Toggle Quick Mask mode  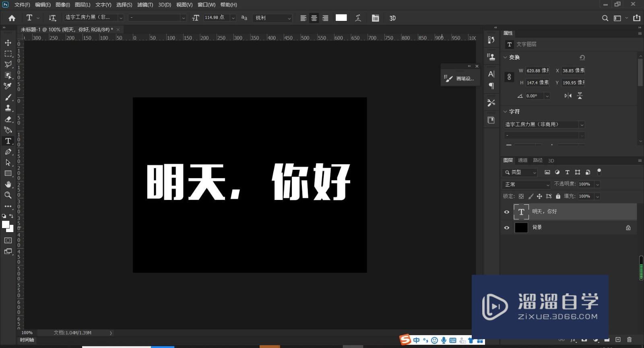coord(8,240)
